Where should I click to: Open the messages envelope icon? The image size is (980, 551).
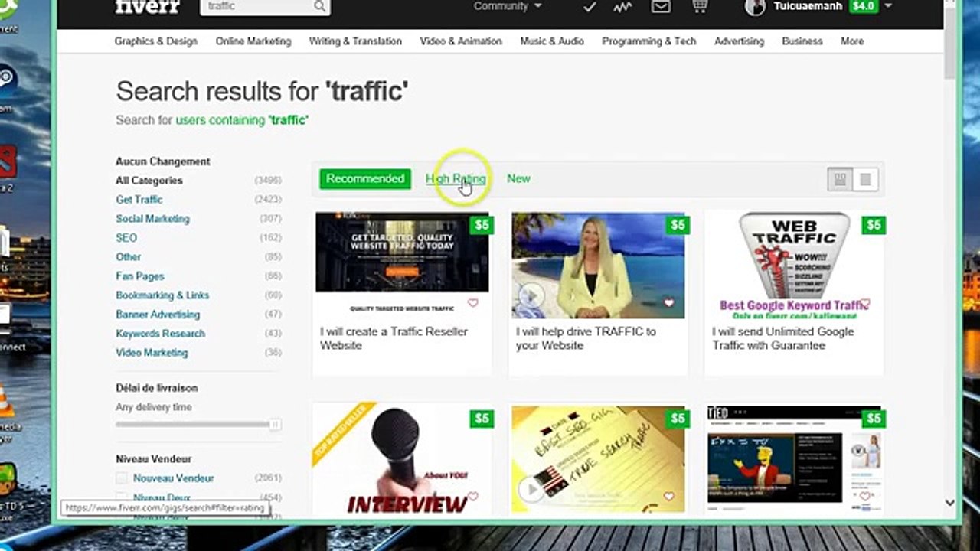click(661, 7)
